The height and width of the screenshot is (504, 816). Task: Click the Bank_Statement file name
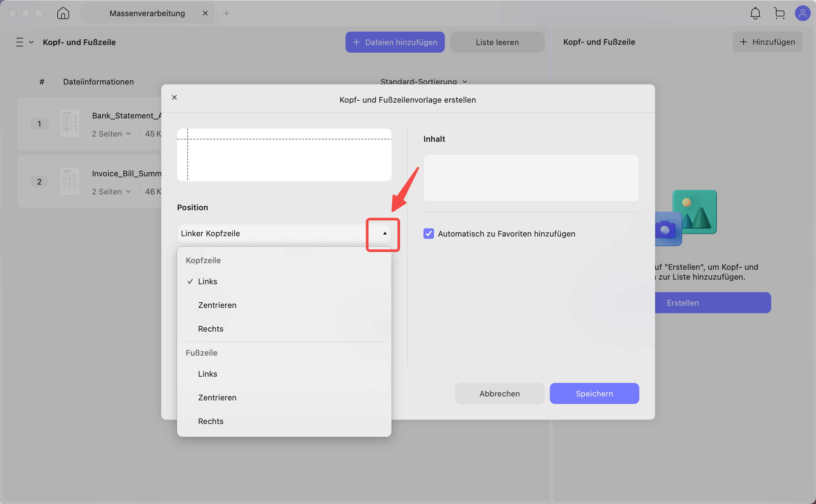(127, 116)
